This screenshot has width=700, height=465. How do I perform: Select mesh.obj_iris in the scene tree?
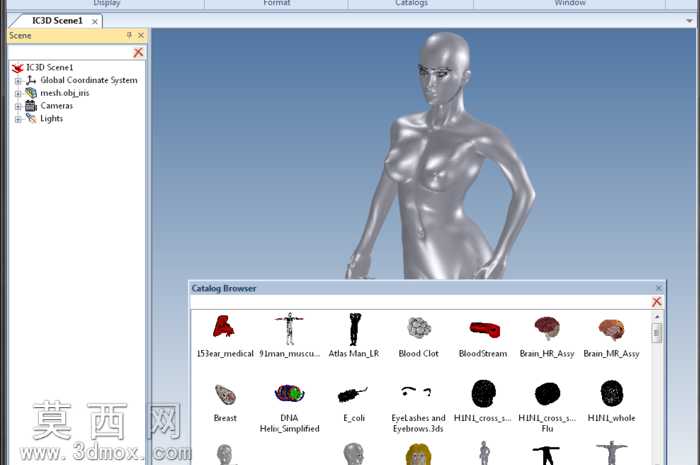point(65,93)
